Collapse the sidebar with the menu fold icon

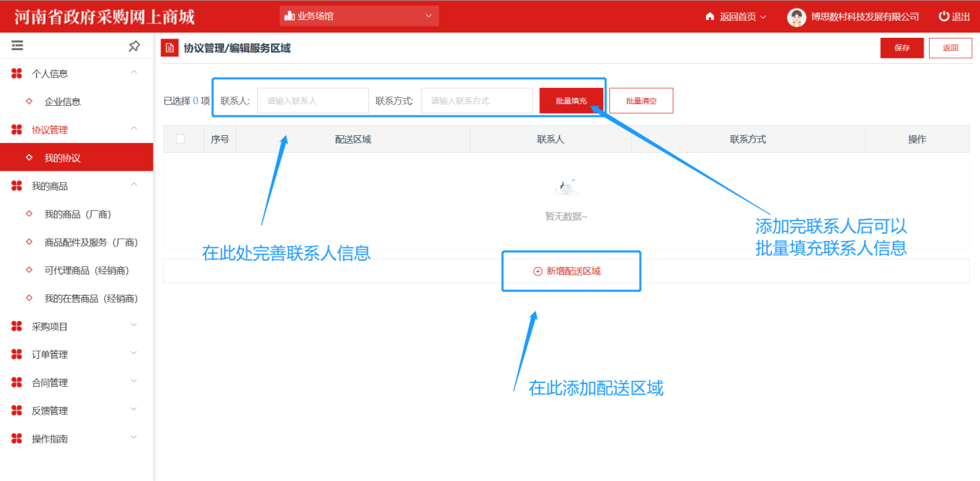coord(17,46)
